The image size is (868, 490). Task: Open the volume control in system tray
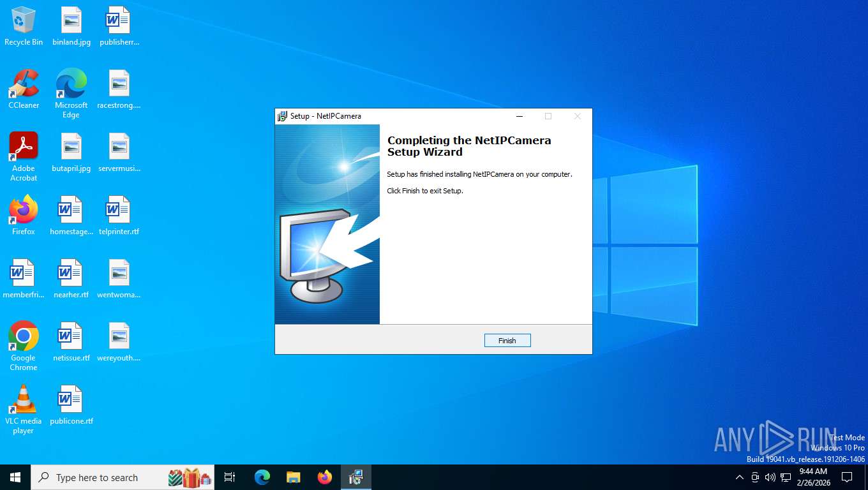pos(770,477)
